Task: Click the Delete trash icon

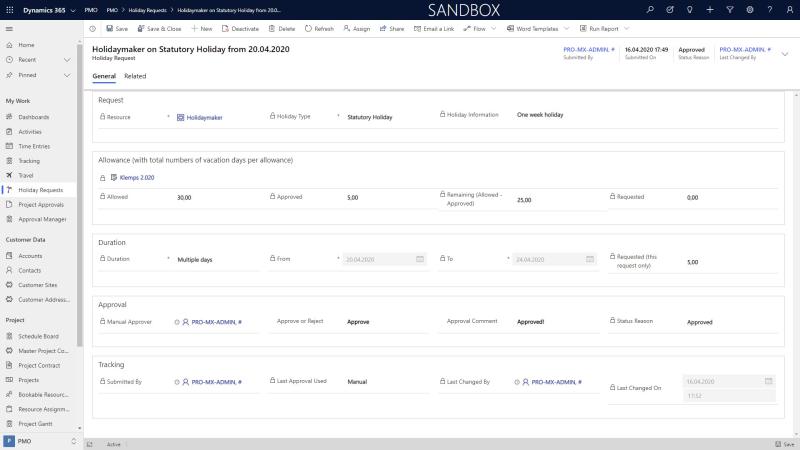Action: coord(282,28)
